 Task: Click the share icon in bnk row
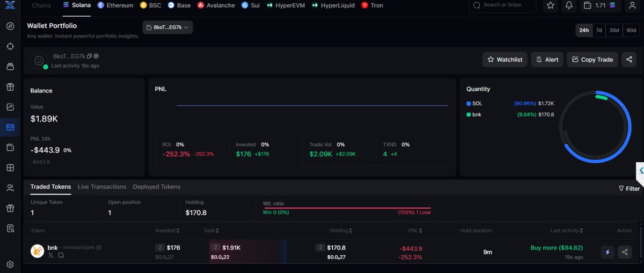(x=625, y=252)
